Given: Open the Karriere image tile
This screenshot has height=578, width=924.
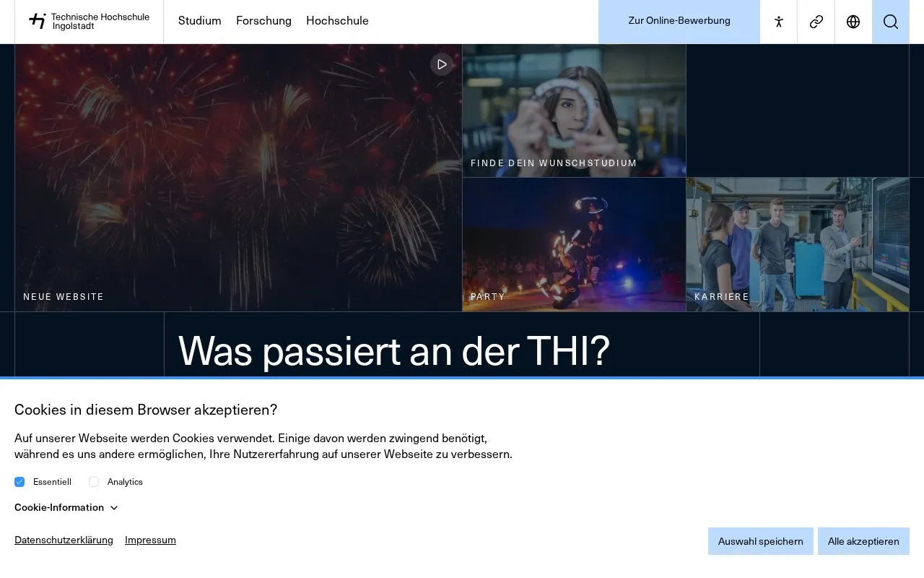Looking at the screenshot, I should coord(798,245).
